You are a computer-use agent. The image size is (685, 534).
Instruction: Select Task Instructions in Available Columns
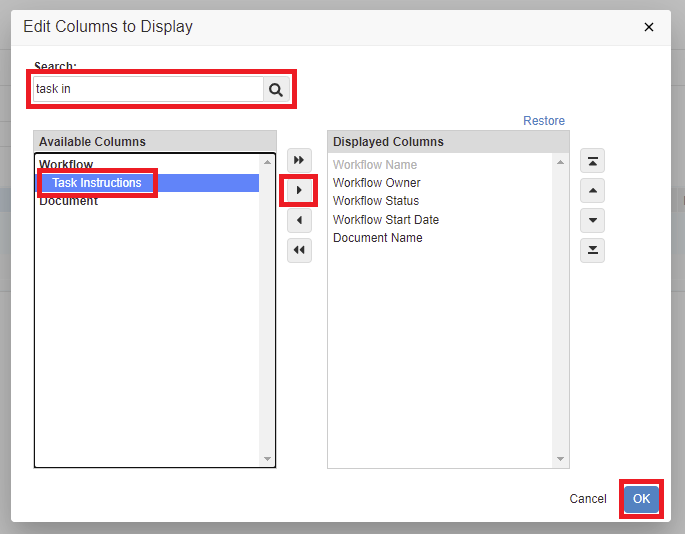click(97, 183)
